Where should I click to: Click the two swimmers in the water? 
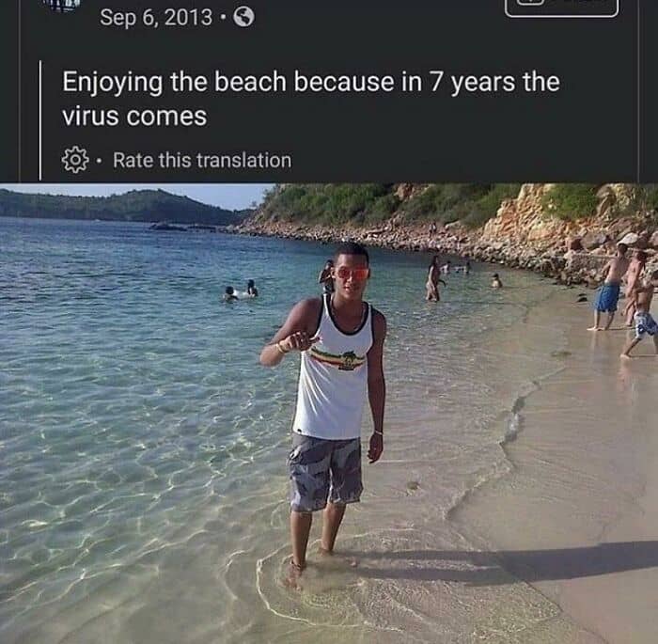pyautogui.click(x=241, y=291)
